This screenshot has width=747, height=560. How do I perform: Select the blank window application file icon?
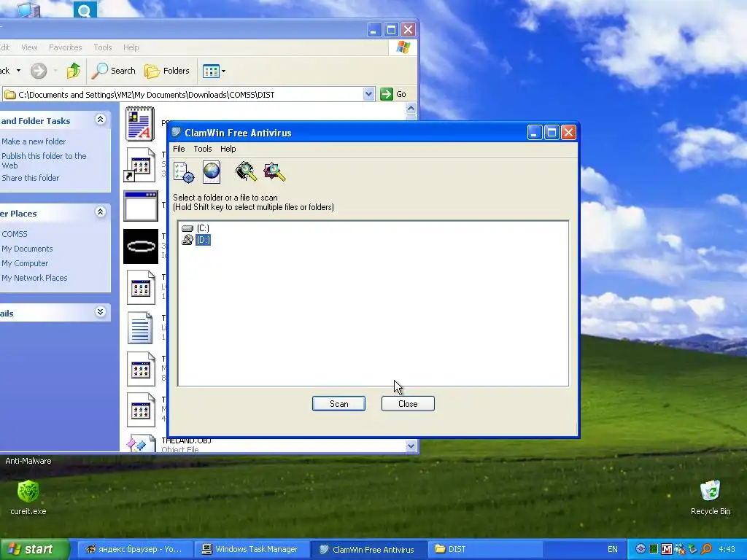[141, 206]
